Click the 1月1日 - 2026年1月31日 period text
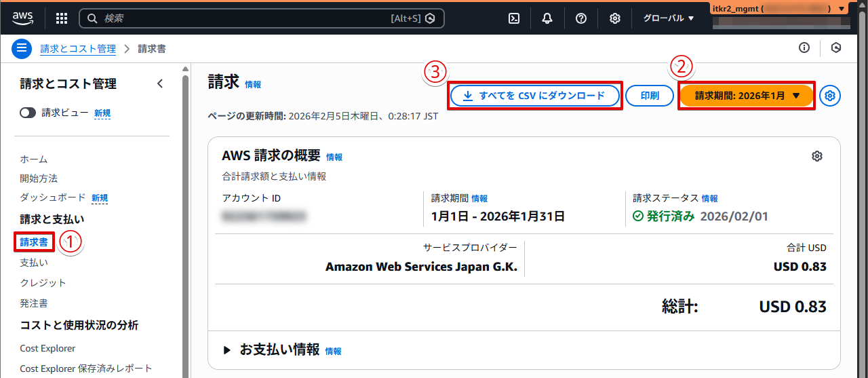Image resolution: width=868 pixels, height=378 pixels. click(498, 216)
